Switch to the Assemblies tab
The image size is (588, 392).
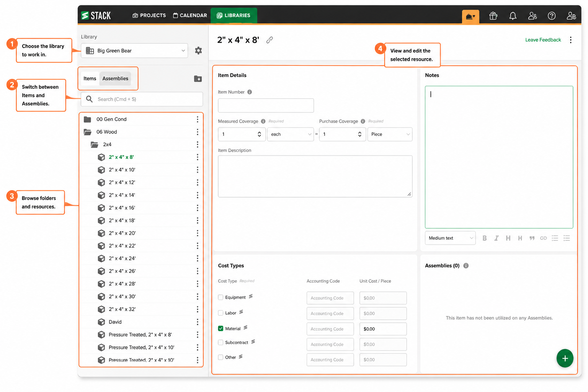coord(115,78)
